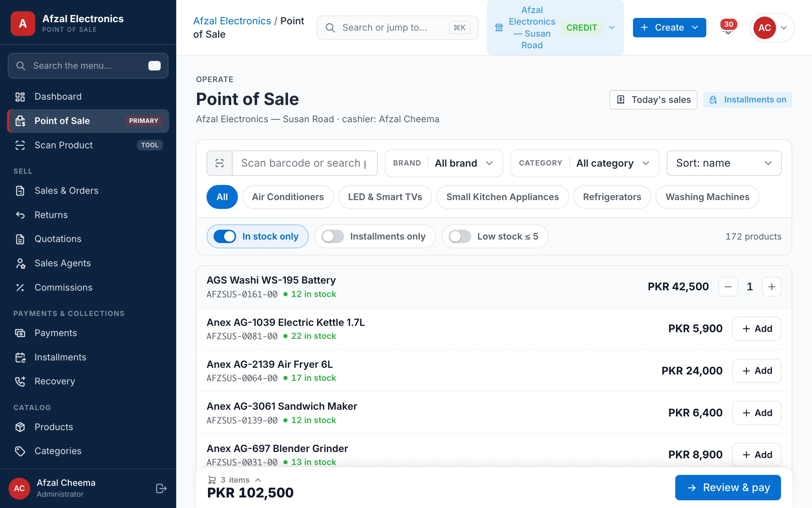Increase AGS Washi WS-195 Battery quantity
The height and width of the screenshot is (508, 812).
point(772,287)
